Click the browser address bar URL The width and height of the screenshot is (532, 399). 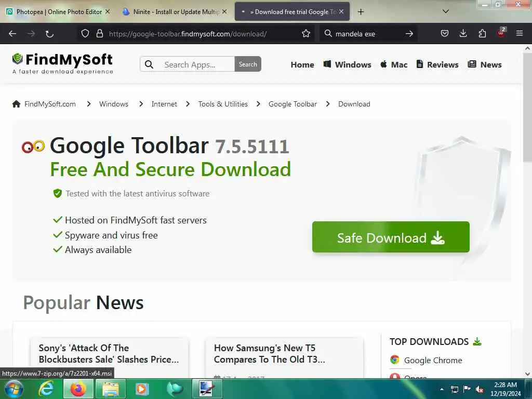pyautogui.click(x=188, y=34)
